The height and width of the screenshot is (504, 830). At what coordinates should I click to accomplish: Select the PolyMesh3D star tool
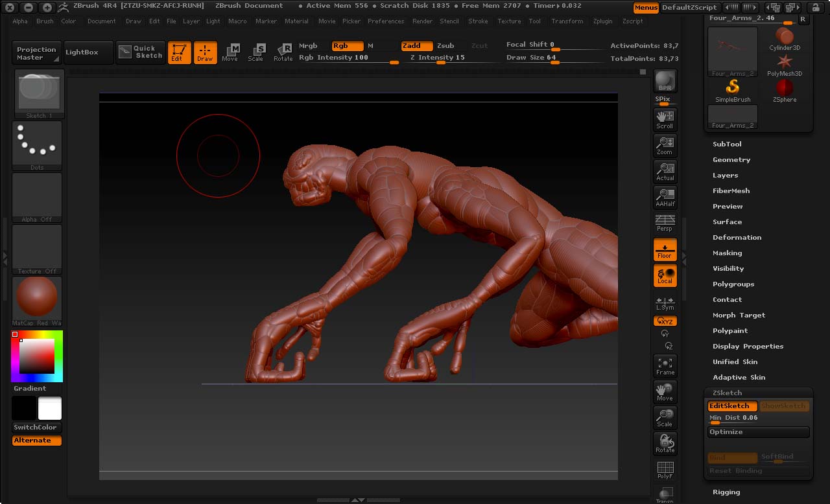[x=785, y=64]
